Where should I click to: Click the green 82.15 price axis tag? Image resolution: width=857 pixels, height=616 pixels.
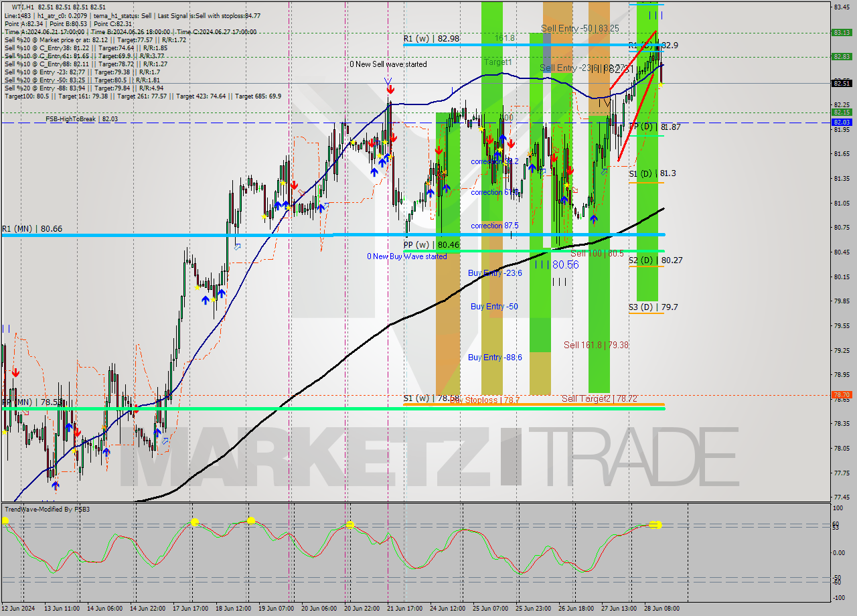pos(842,112)
